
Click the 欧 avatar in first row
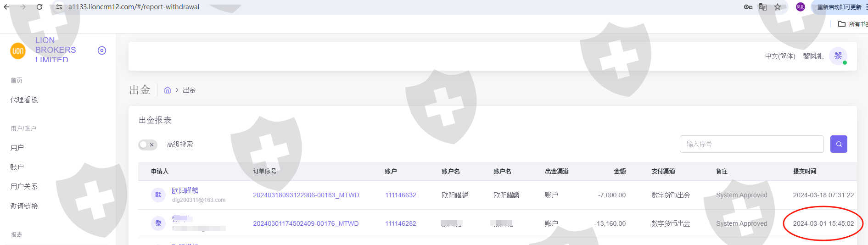point(158,195)
